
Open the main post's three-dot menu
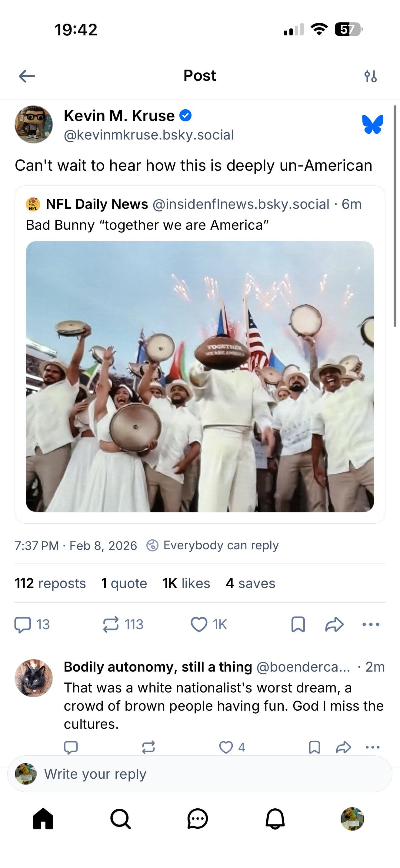(x=371, y=624)
